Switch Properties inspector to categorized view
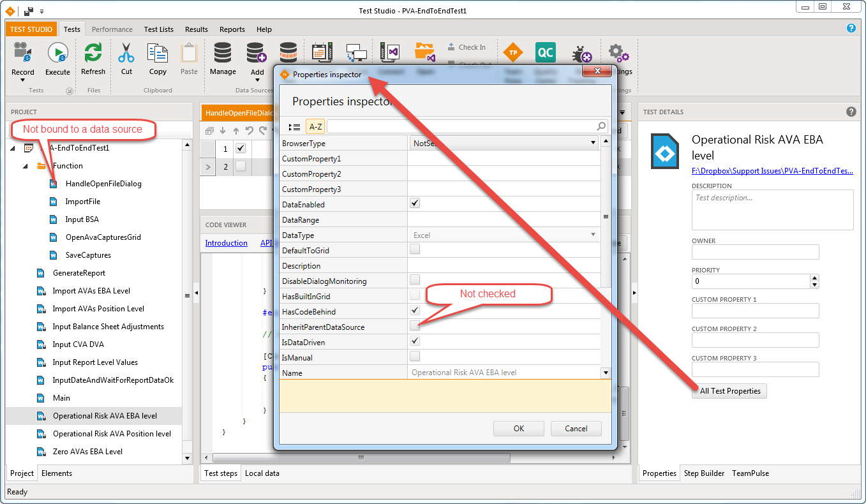Image resolution: width=866 pixels, height=504 pixels. tap(294, 126)
